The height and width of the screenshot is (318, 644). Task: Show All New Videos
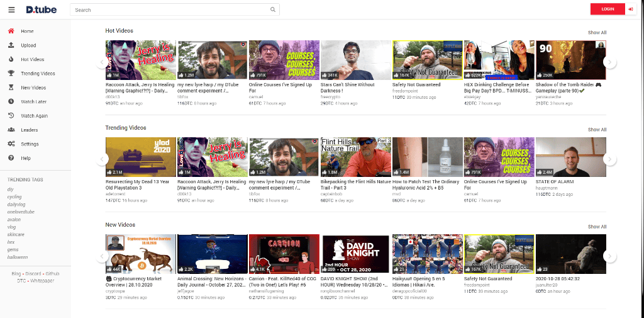pos(597,227)
